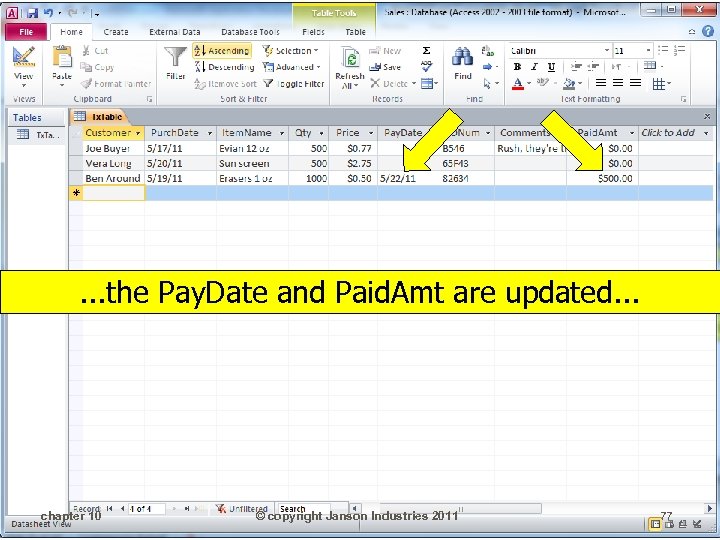Click the View design icon
The width and height of the screenshot is (720, 540).
coord(23,57)
